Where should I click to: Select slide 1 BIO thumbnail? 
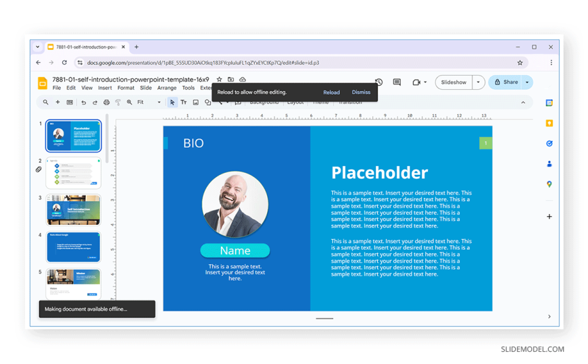click(x=74, y=136)
